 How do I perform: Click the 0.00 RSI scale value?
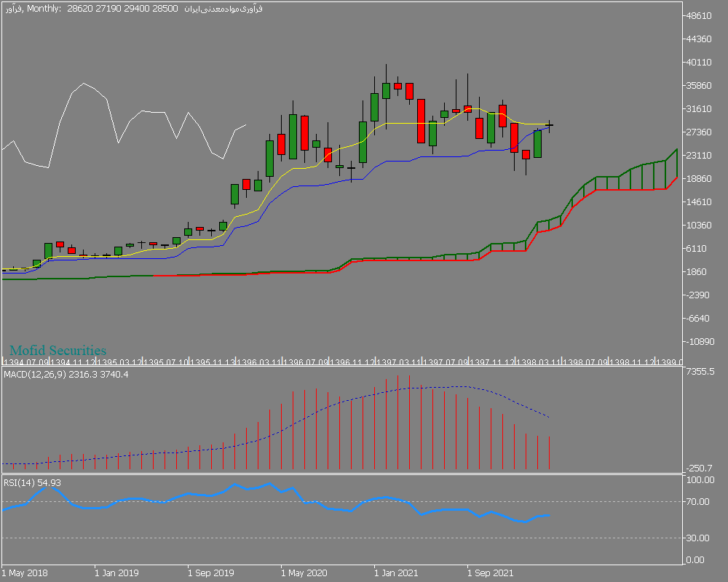pos(695,559)
